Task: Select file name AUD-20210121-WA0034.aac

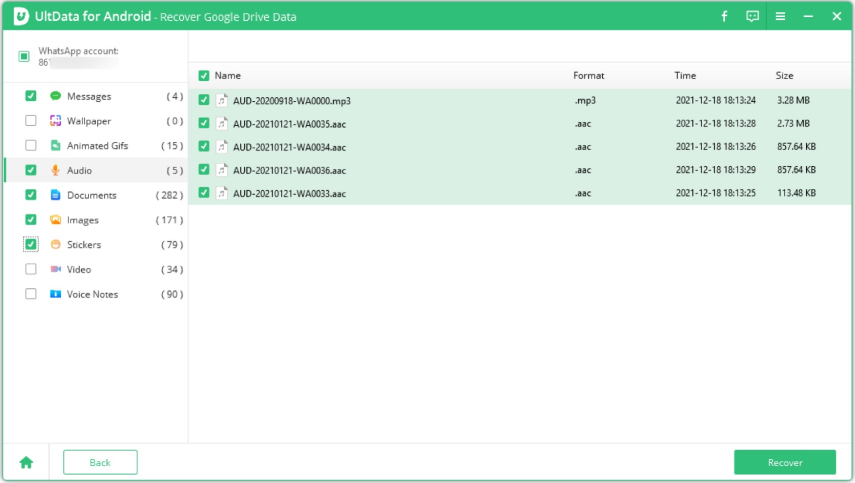Action: coord(290,147)
